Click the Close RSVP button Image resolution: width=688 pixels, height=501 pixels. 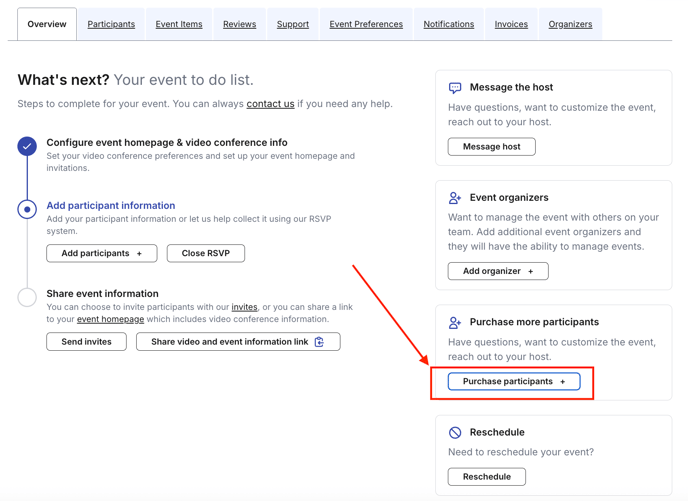pos(206,253)
